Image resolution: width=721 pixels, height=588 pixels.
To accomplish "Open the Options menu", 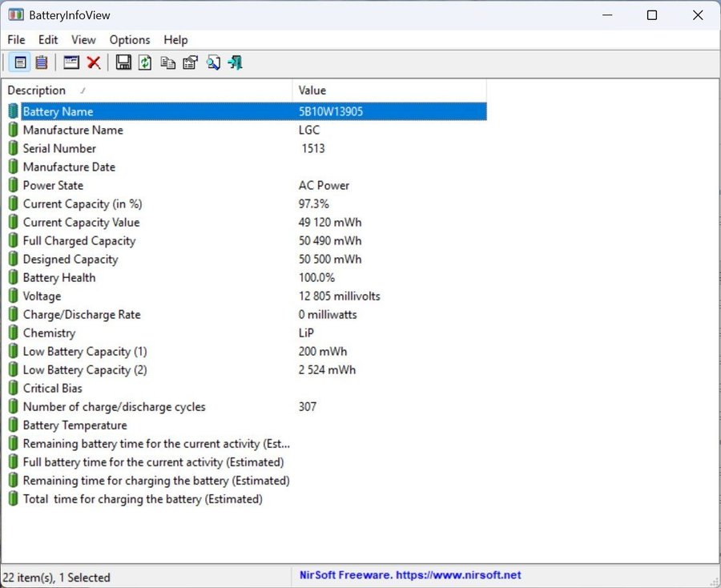I will (x=130, y=40).
